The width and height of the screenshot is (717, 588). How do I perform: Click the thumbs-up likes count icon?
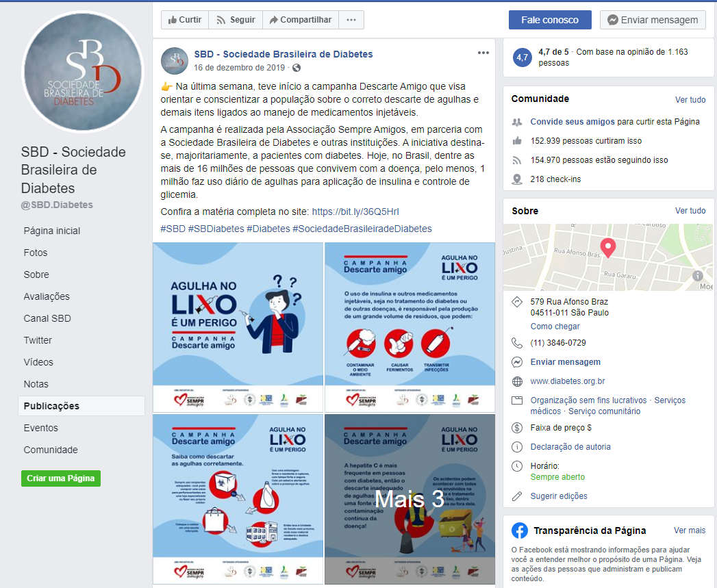tap(517, 141)
